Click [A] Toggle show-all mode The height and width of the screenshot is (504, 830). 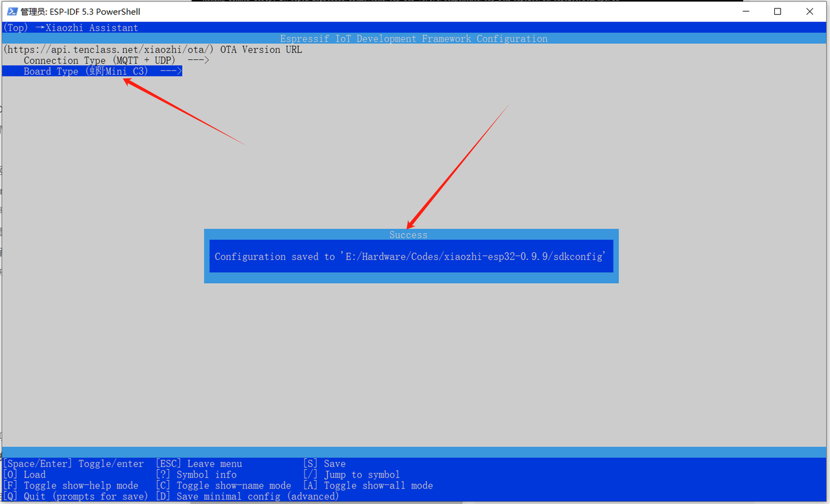point(368,485)
